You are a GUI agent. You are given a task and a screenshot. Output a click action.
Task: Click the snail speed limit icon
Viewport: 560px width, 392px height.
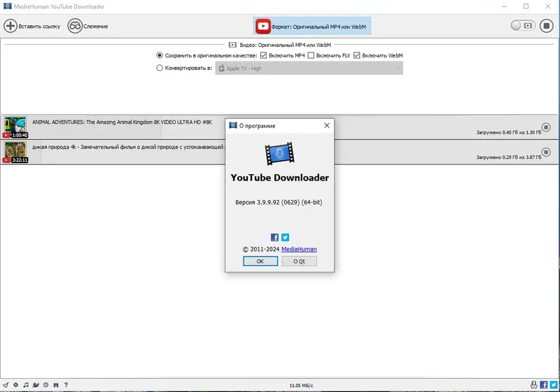[36, 385]
